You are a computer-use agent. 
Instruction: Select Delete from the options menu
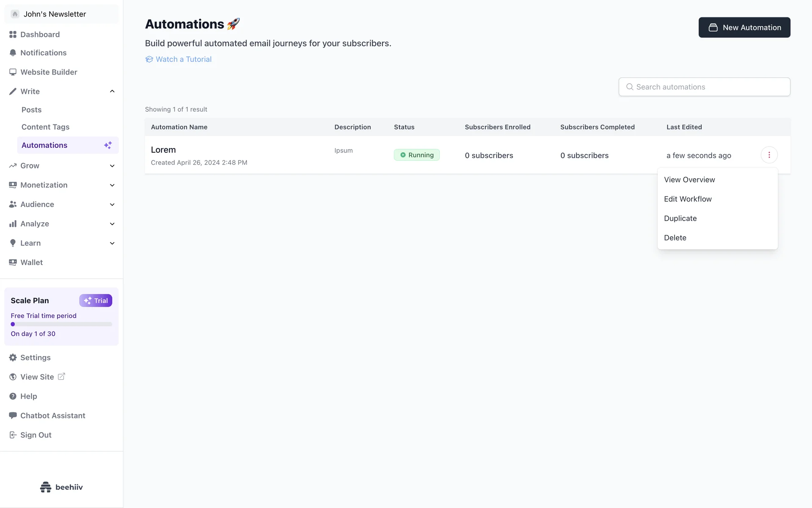(675, 238)
